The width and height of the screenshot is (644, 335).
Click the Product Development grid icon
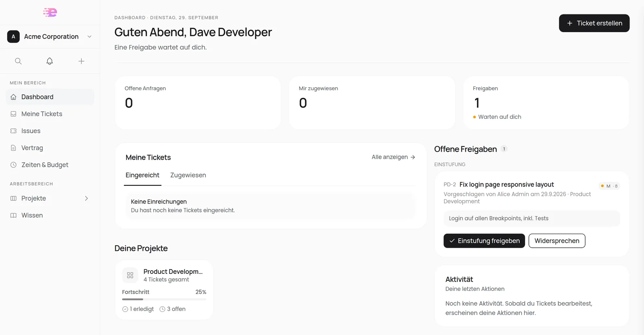click(130, 275)
